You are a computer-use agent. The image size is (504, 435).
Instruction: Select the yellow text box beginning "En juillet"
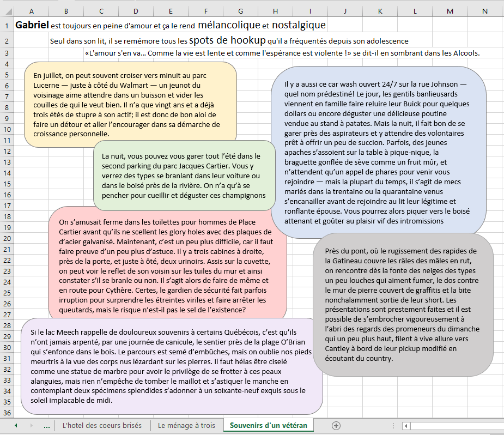click(x=130, y=104)
